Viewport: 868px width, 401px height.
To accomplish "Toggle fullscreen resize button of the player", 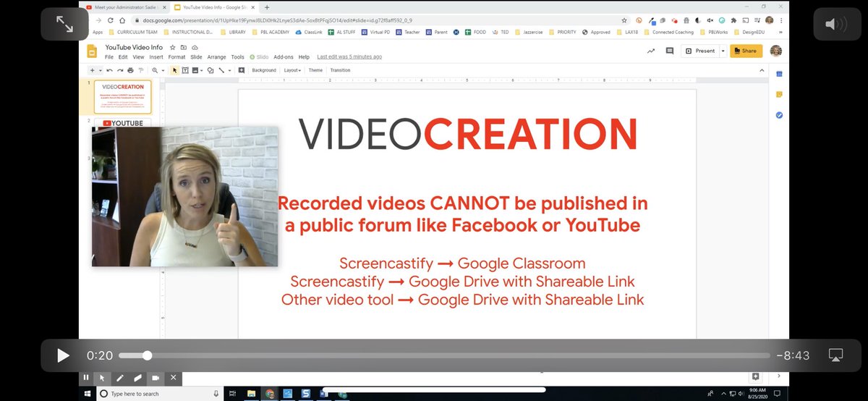I will tap(64, 25).
